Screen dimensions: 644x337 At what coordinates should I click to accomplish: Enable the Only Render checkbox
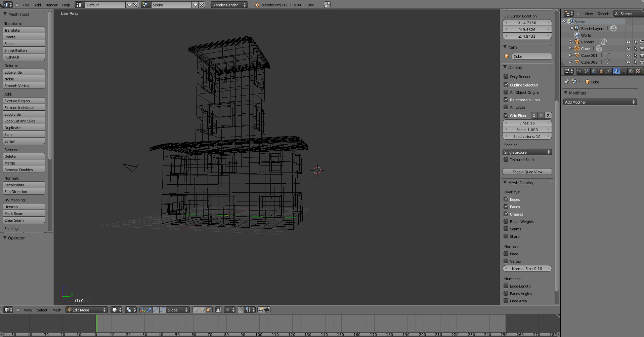pos(506,76)
